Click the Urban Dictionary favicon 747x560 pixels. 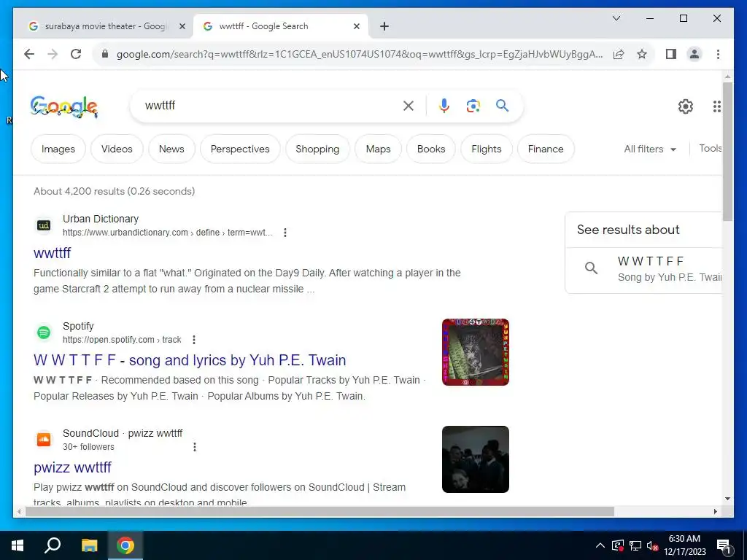[44, 225]
